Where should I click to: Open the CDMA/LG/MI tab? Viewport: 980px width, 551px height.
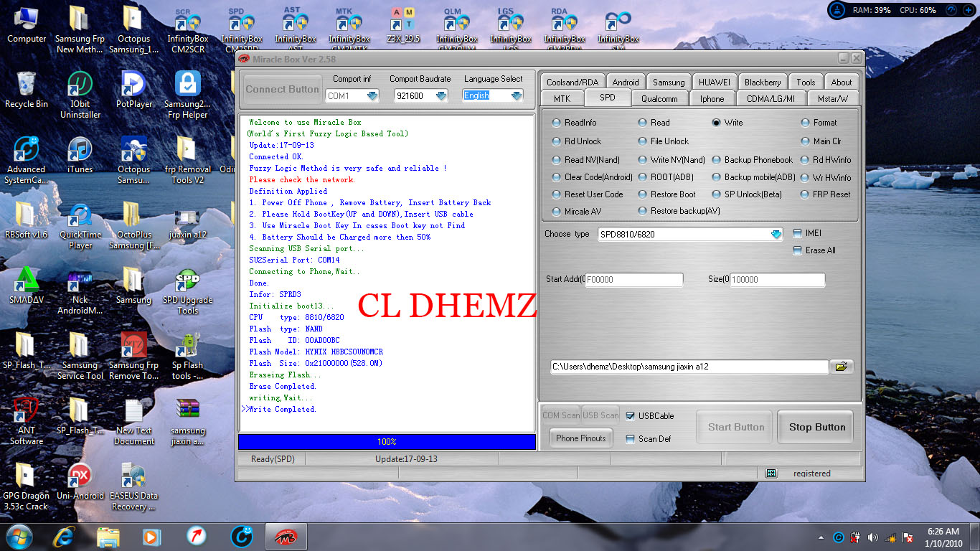pos(771,99)
